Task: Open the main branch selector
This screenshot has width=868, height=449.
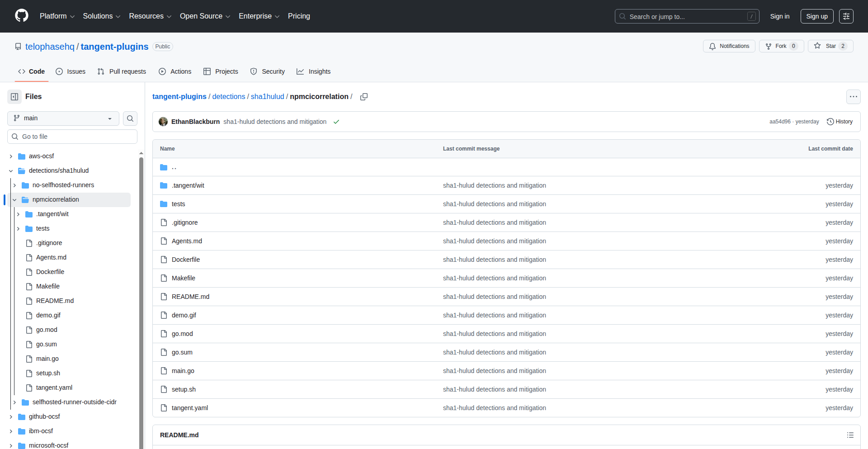Action: [62, 118]
